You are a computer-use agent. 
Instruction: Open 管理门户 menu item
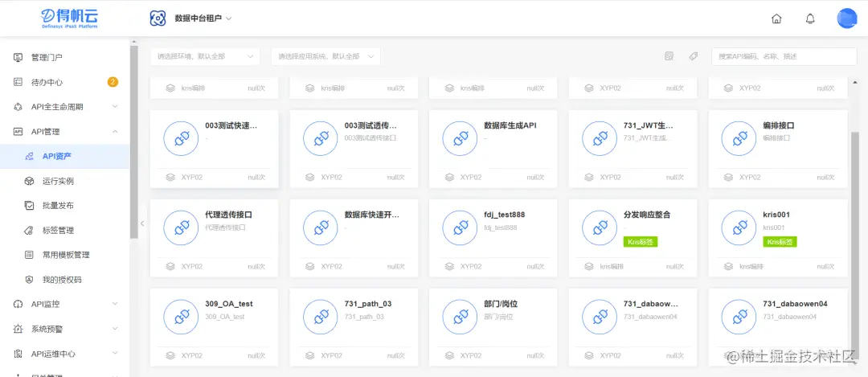(x=65, y=57)
